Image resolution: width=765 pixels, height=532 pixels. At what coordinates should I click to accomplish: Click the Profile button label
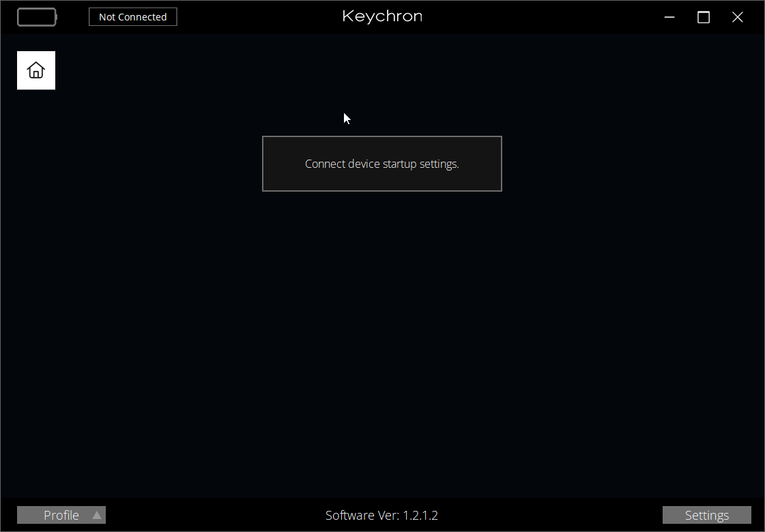[x=61, y=515]
